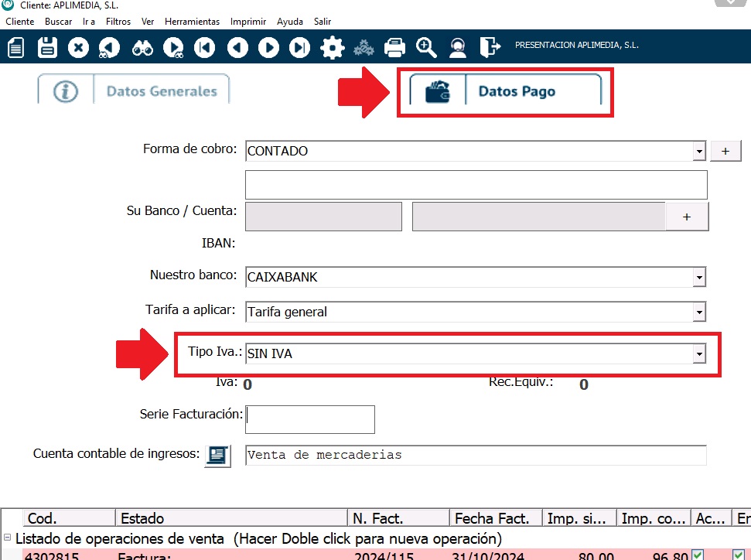Open the income account lookup icon

point(217,456)
